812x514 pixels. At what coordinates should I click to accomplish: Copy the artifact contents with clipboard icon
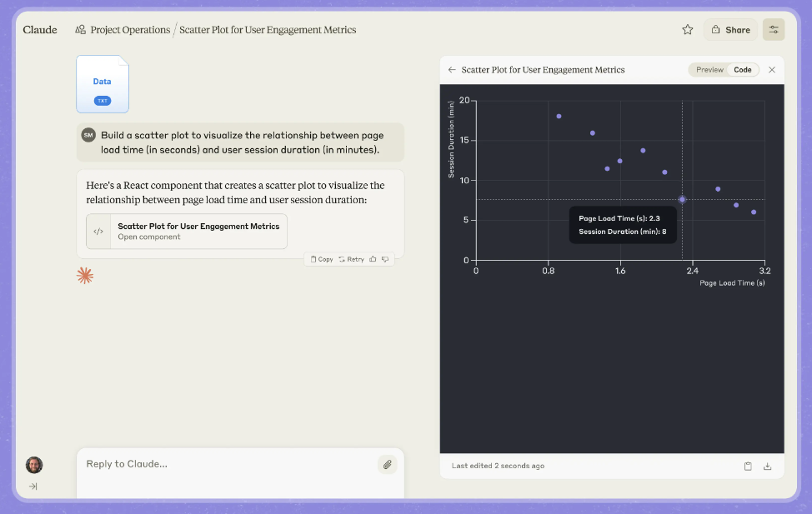click(x=748, y=467)
